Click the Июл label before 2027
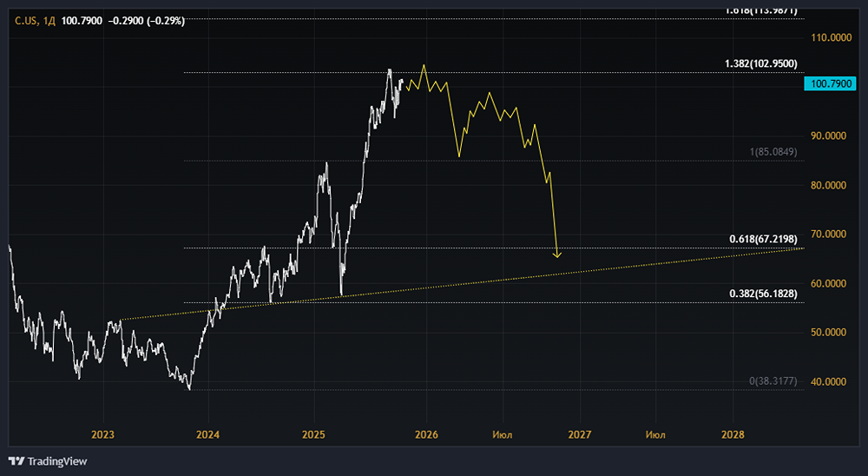This screenshot has height=476, width=868. pyautogui.click(x=502, y=434)
